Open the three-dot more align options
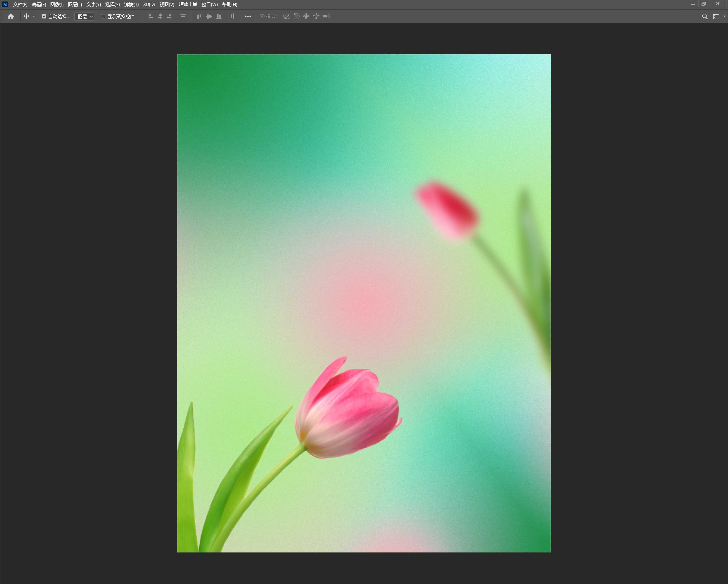The image size is (728, 584). coord(248,16)
